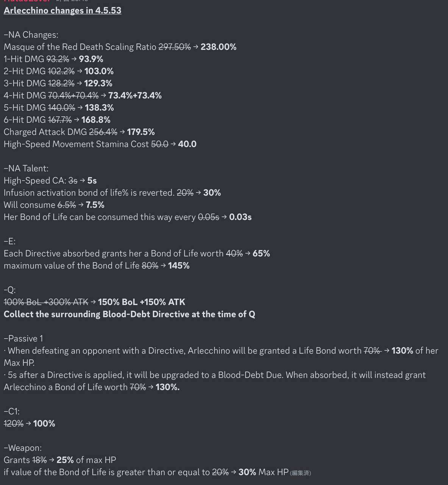Click the "–Passive 1" section header
Screen dimensions: 448x485
(23, 338)
